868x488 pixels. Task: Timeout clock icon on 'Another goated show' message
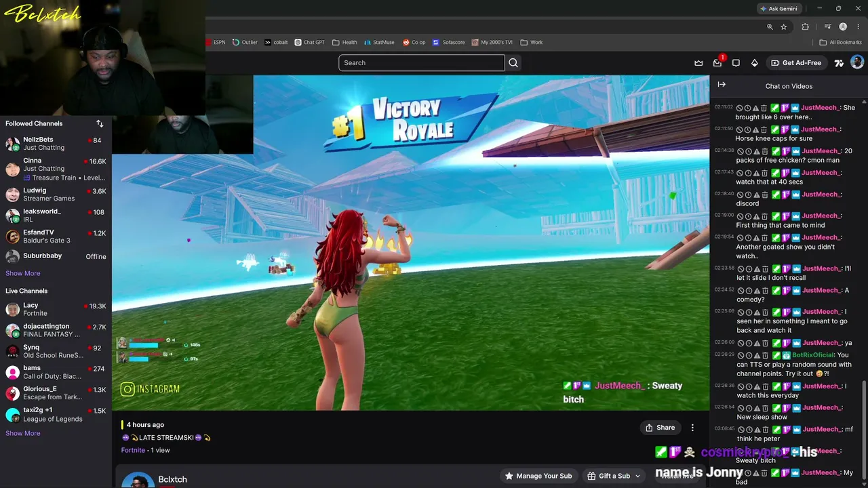point(748,238)
